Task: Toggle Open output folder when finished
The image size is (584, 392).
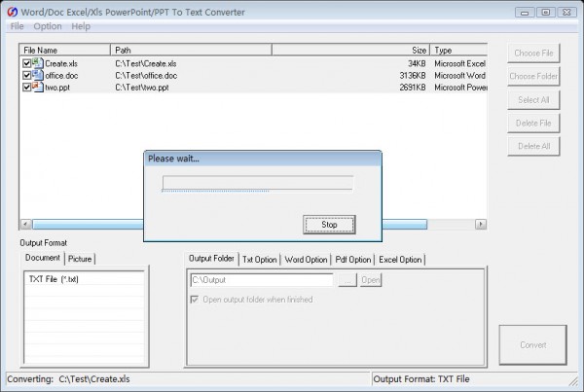Action: (x=194, y=300)
